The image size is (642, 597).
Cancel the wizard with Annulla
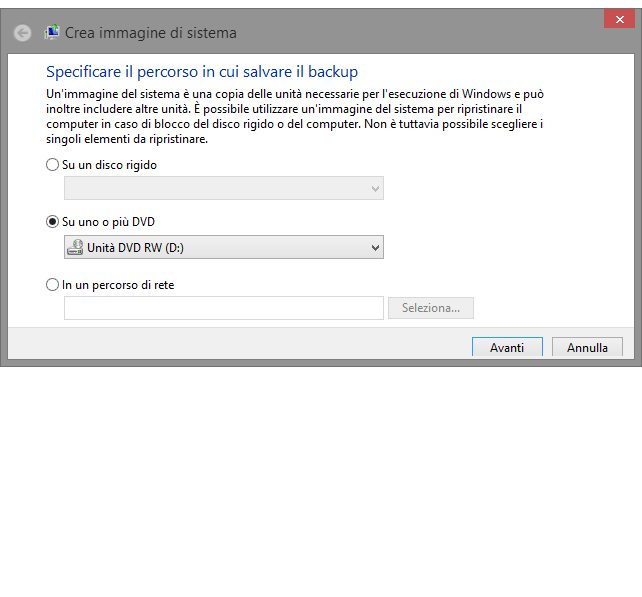pos(587,347)
